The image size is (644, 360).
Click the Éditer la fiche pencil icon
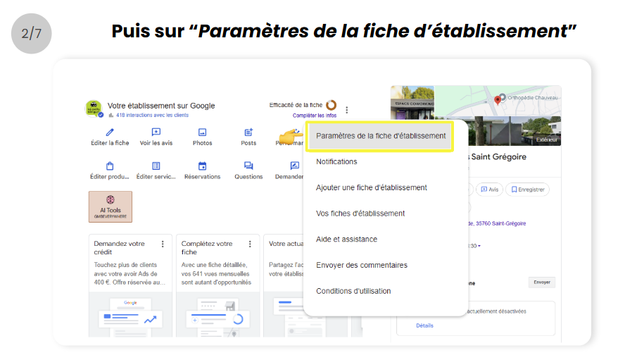pos(109,132)
